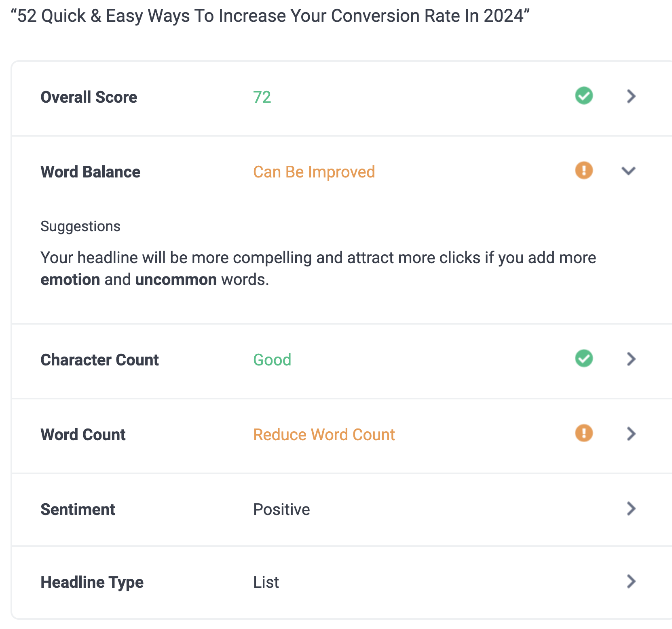Click the green checkmark beside Character Count
Image resolution: width=672 pixels, height=629 pixels.
[x=584, y=359]
